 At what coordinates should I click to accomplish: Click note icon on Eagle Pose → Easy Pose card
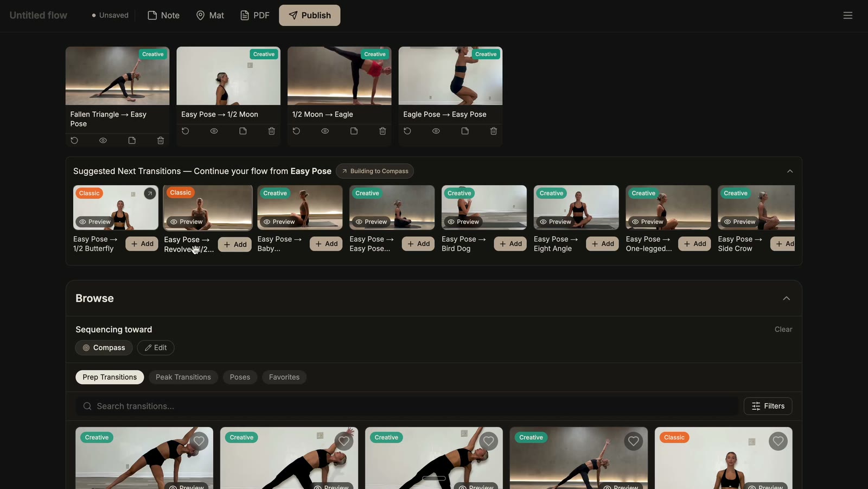[465, 131]
